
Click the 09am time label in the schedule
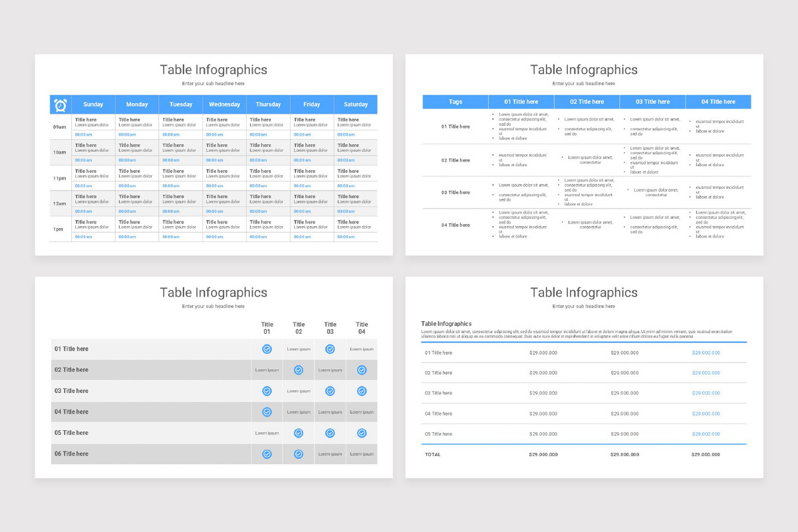coord(60,125)
